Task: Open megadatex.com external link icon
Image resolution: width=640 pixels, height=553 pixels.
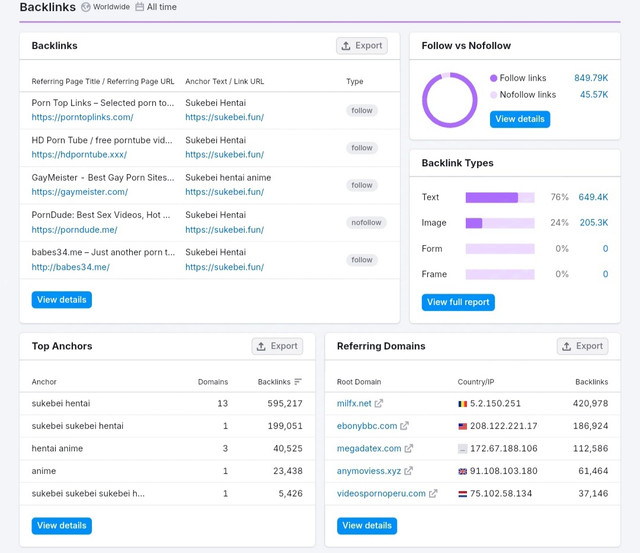Action: [x=409, y=448]
